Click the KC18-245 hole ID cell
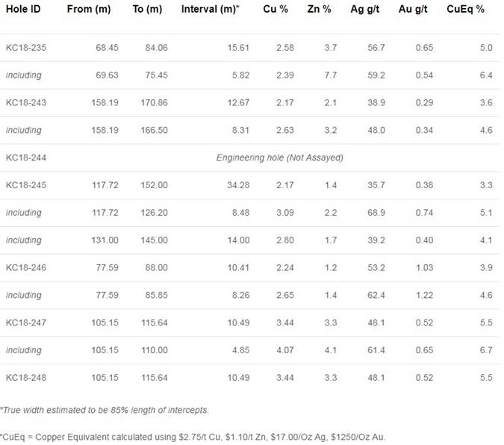The width and height of the screenshot is (504, 445). pyautogui.click(x=26, y=185)
